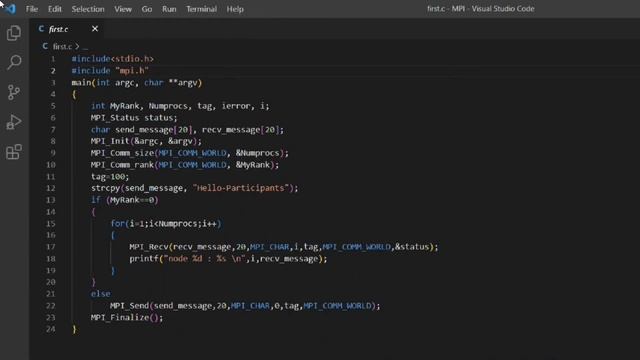640x360 pixels.
Task: Click on 'Numprocs' variable in line 5
Action: click(x=168, y=106)
